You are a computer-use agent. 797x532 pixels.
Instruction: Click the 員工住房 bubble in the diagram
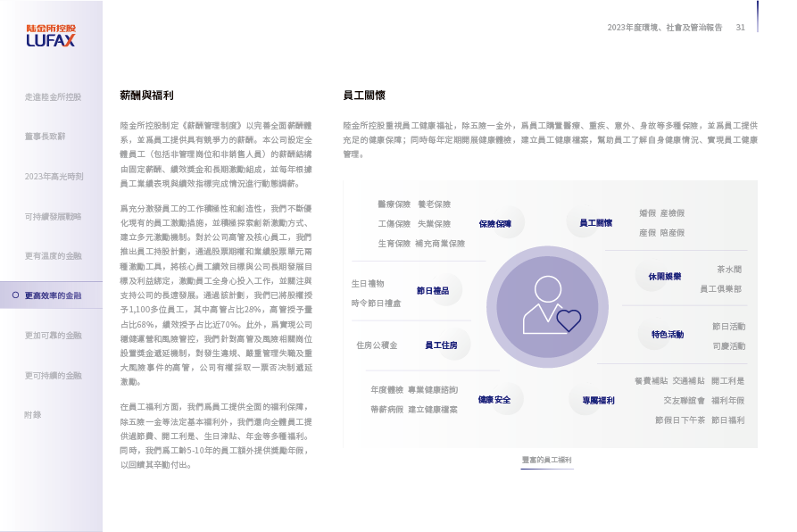click(x=441, y=345)
